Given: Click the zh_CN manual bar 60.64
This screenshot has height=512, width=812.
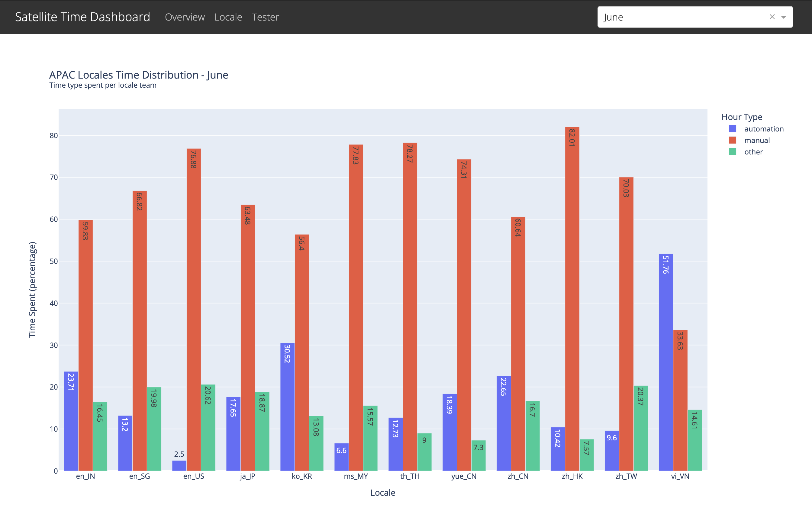Looking at the screenshot, I should [x=518, y=344].
